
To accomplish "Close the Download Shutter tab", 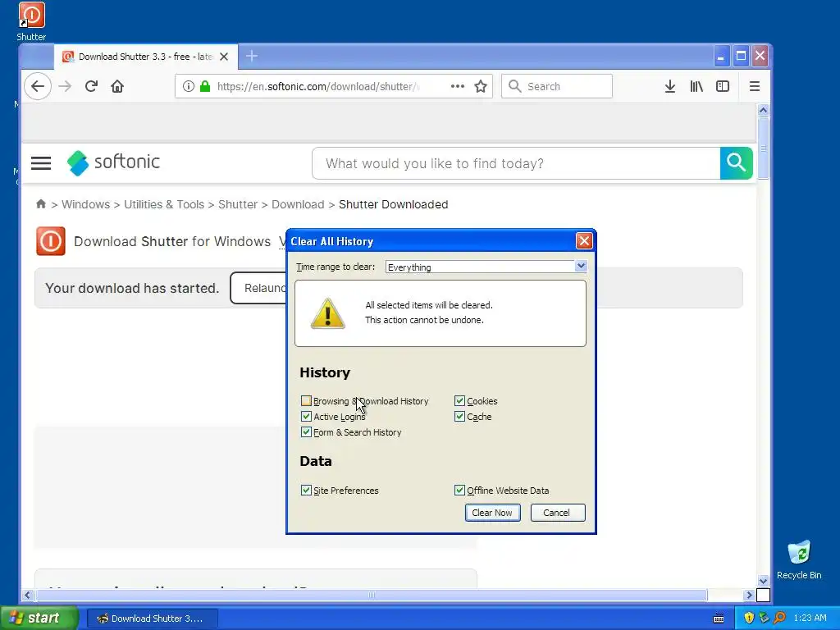I will click(x=225, y=57).
